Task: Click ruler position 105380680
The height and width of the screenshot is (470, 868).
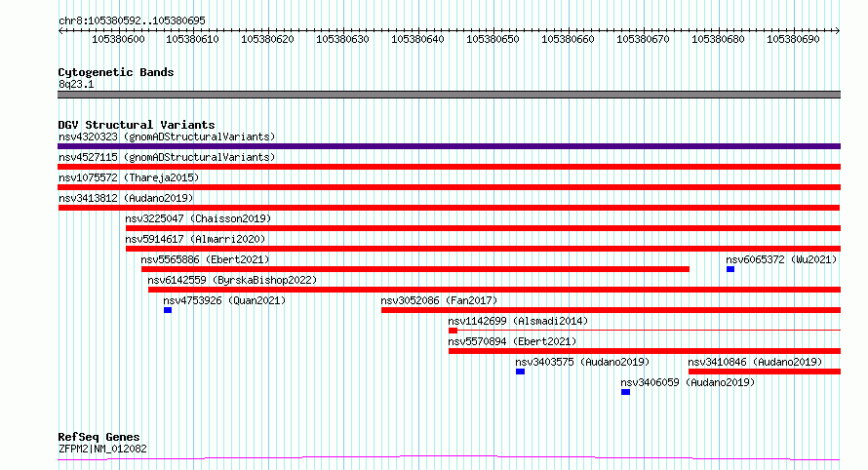Action: tap(718, 40)
